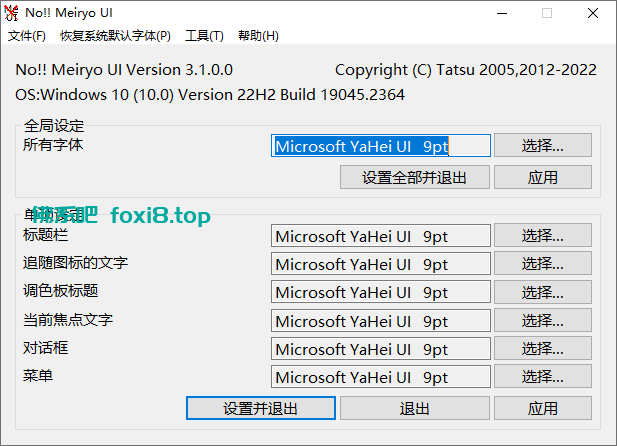This screenshot has height=446, width=617.
Task: Click 选择... button for 追随图标的文字
Action: click(543, 263)
